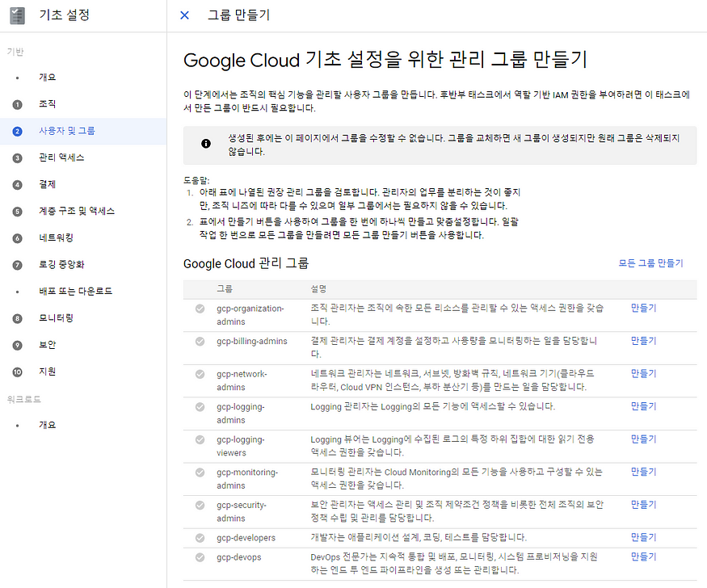This screenshot has width=707, height=588.
Task: Click gcp-network-admins group name
Action: tap(242, 380)
